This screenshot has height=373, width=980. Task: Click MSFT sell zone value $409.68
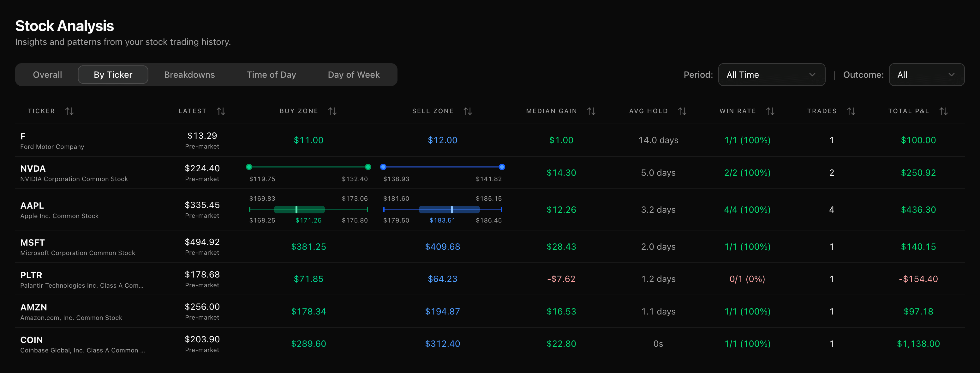[442, 247]
